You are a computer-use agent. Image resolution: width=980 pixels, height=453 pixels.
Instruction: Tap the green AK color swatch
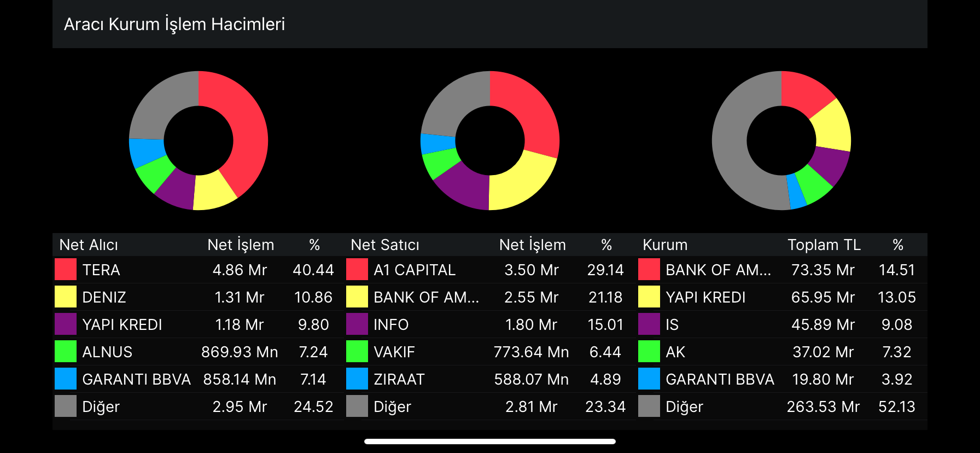pyautogui.click(x=649, y=352)
